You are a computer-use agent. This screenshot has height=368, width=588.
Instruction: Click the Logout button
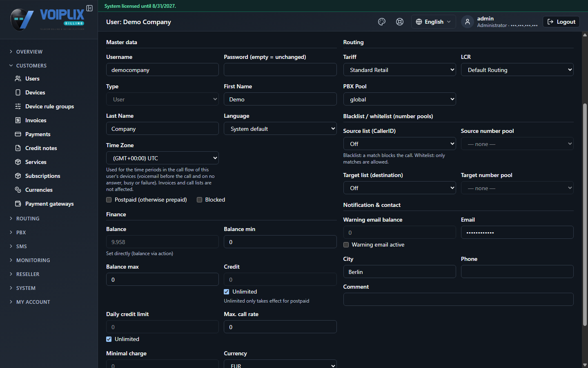561,22
